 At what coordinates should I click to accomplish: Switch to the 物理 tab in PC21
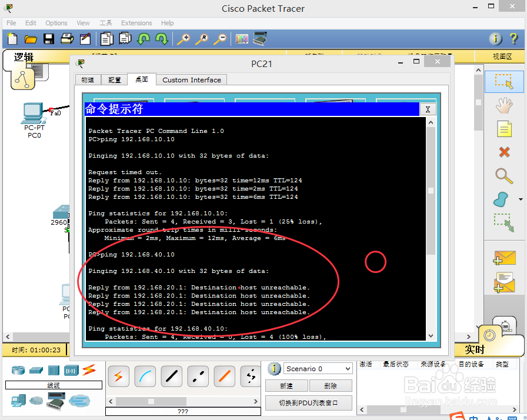click(88, 80)
